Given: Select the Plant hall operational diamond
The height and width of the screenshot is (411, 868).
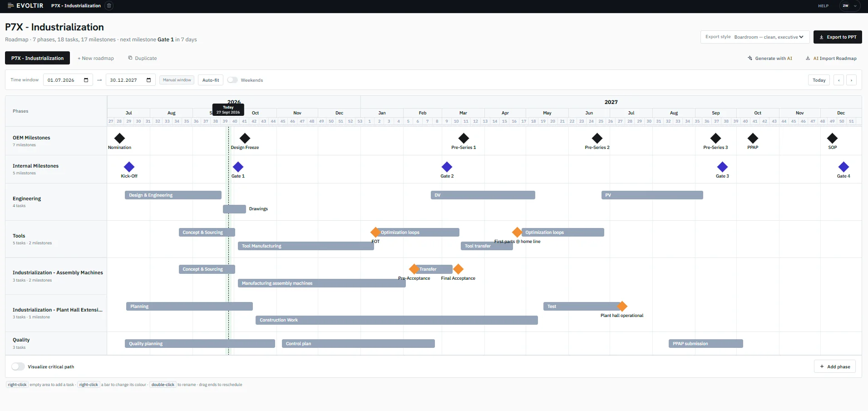Looking at the screenshot, I should 622,306.
